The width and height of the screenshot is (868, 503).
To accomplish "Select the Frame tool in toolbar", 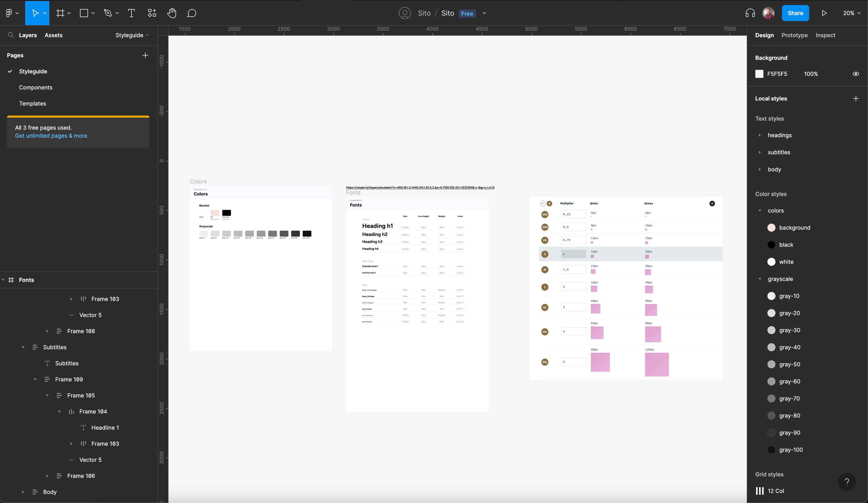I will pyautogui.click(x=60, y=13).
